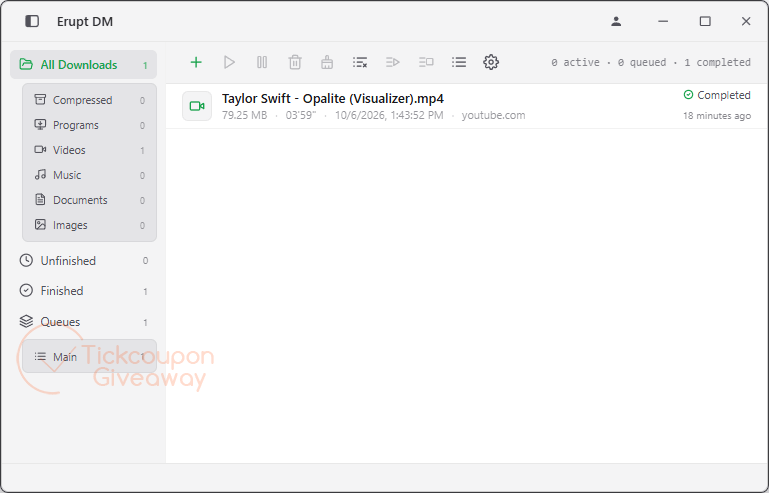
Task: Open the Queues section
Action: (x=83, y=322)
